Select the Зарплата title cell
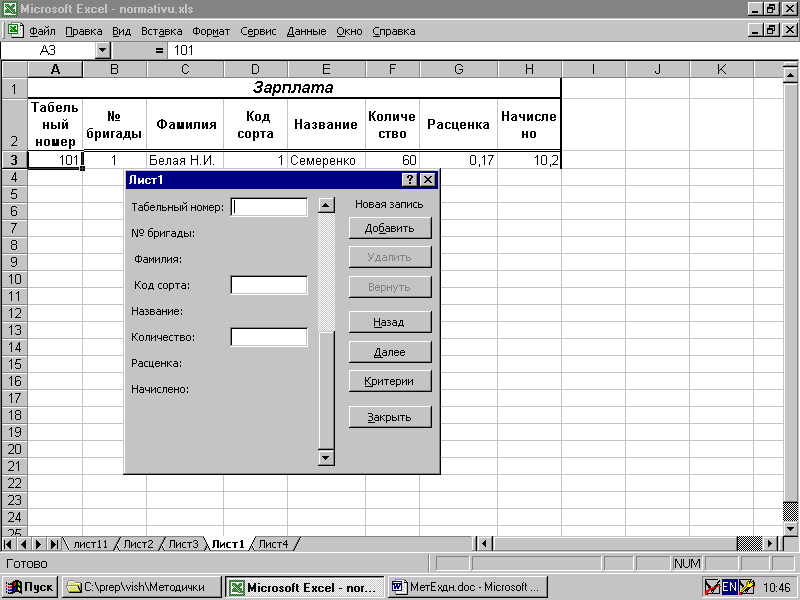 pos(294,88)
